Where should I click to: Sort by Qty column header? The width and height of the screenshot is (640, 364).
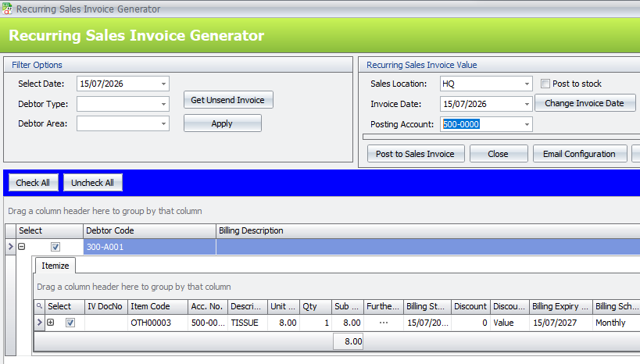316,306
